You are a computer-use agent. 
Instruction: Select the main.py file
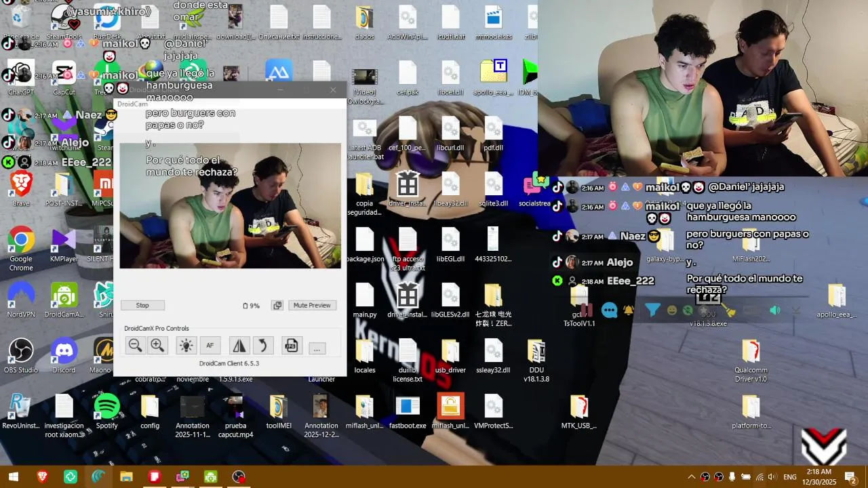[x=365, y=300]
